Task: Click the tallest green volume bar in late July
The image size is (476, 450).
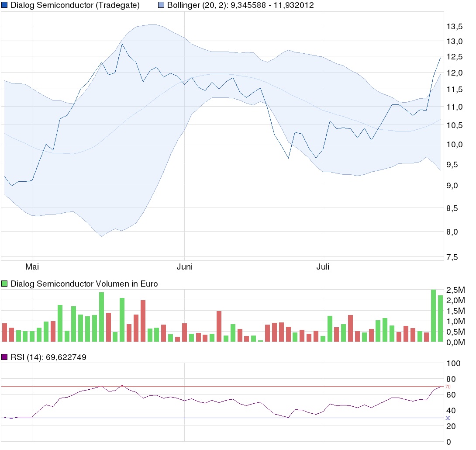Action: pos(434,316)
